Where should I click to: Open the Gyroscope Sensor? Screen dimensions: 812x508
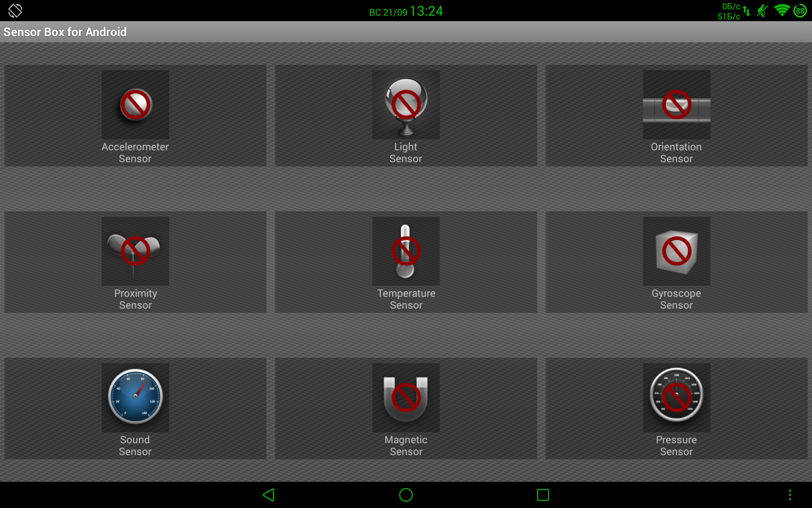(x=676, y=262)
